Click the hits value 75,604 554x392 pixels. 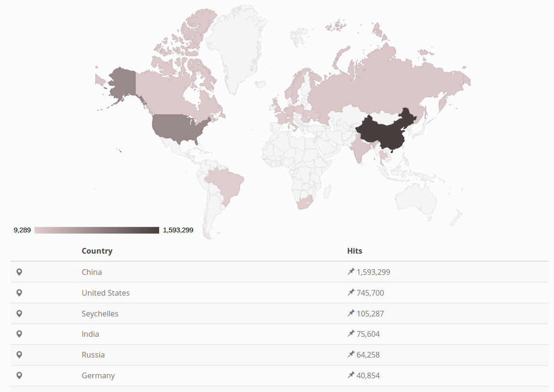click(368, 334)
